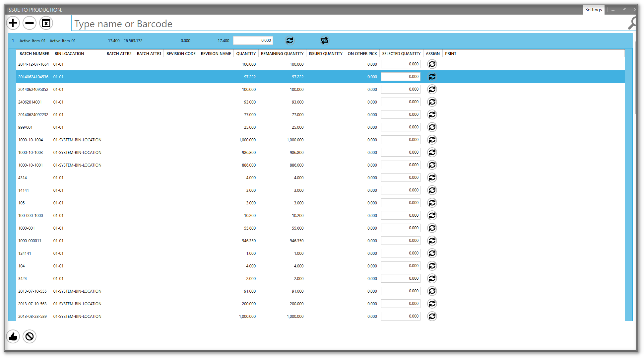Assign batch 104 via refresh icon
This screenshot has height=358, width=644.
(x=432, y=266)
